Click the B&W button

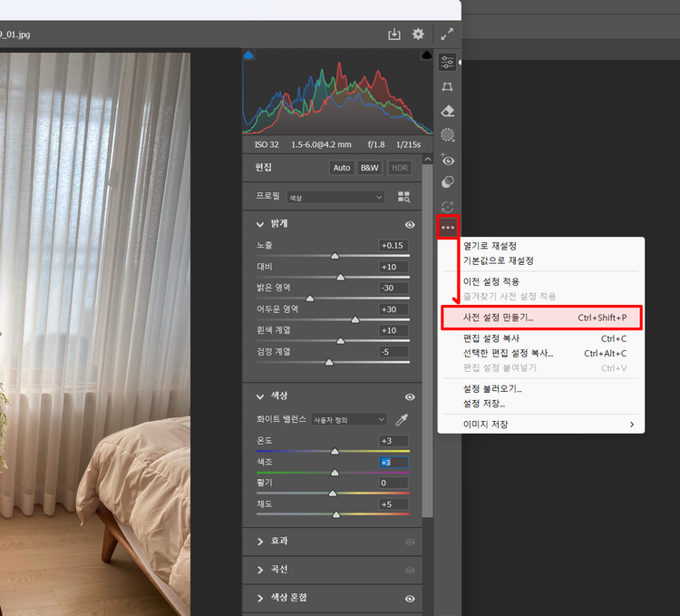(x=370, y=168)
